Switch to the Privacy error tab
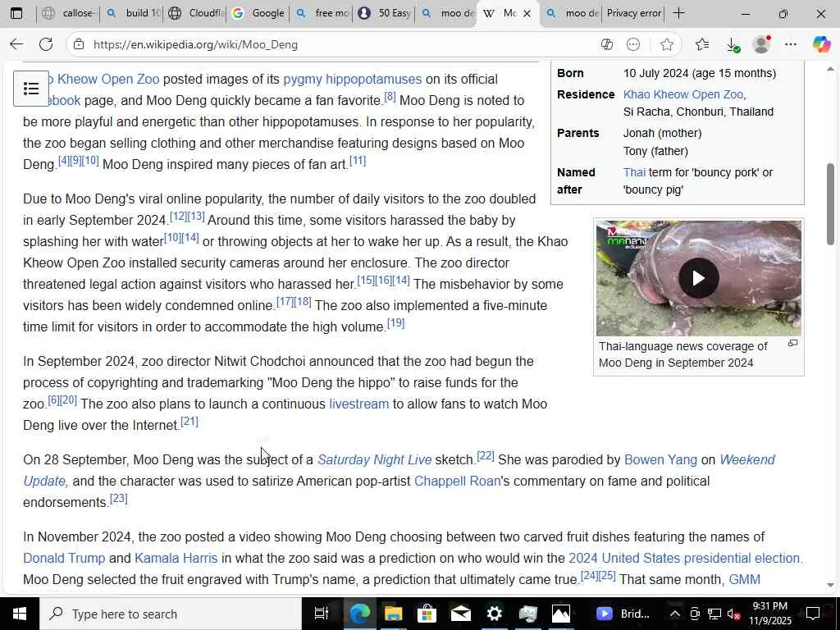The height and width of the screenshot is (630, 840). point(634,13)
